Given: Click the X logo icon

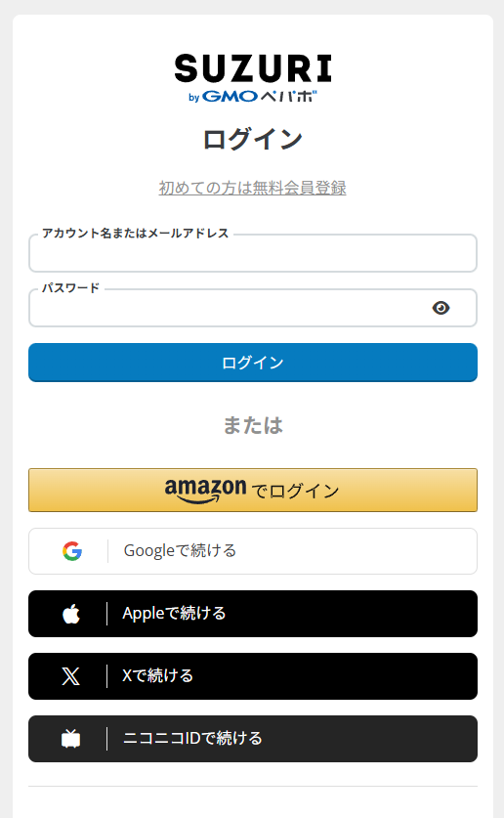Looking at the screenshot, I should [71, 676].
